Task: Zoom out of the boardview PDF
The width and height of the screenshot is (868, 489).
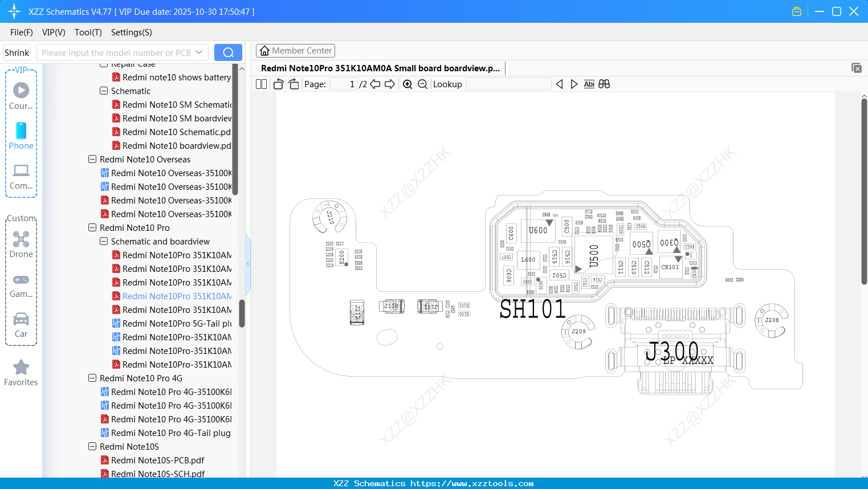Action: [x=422, y=84]
